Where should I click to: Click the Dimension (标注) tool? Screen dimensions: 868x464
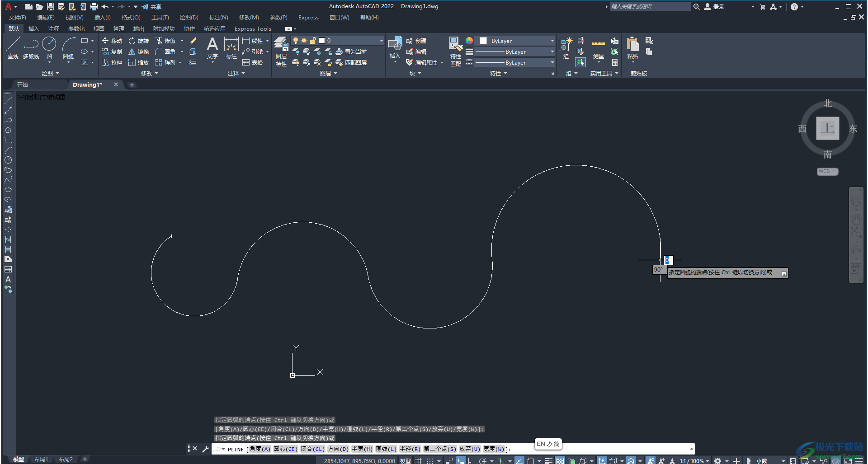pos(231,48)
